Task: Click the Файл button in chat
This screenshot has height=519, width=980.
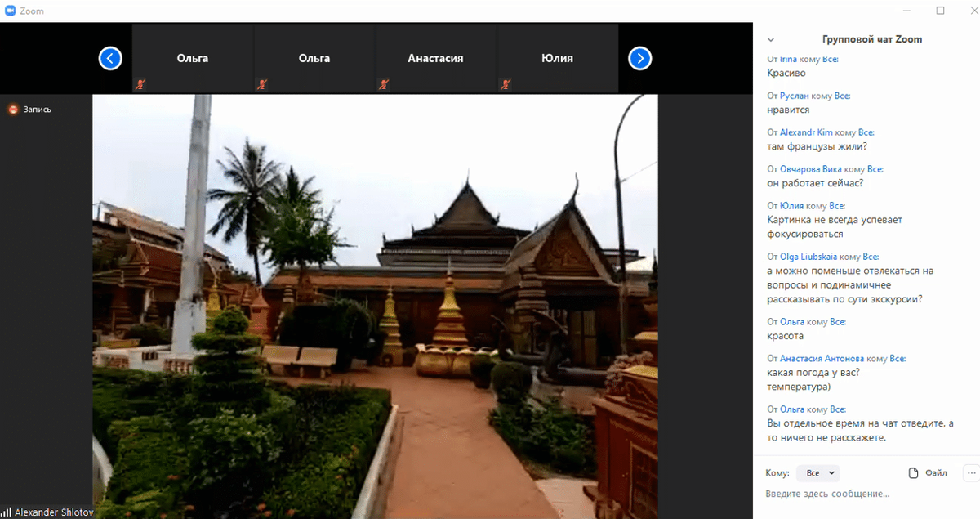Action: [x=929, y=473]
